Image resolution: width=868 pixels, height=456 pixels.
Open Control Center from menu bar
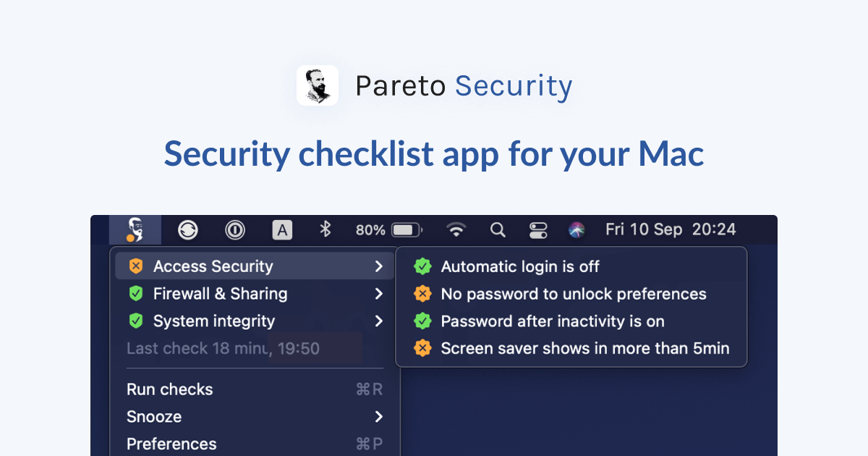[539, 229]
